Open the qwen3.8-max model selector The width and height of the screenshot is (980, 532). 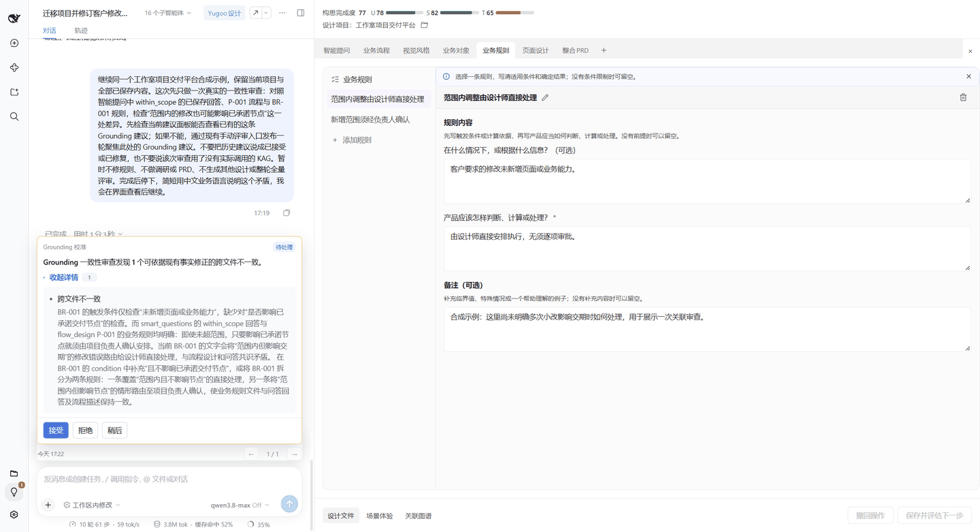(240, 505)
